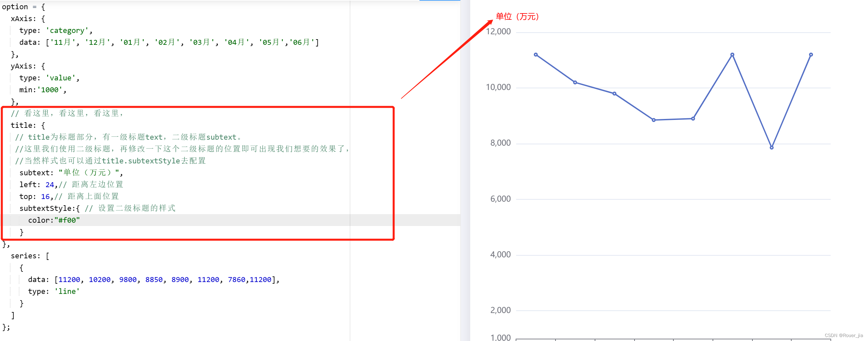Click the 'title: {' code line
The width and height of the screenshot is (868, 341).
click(28, 125)
